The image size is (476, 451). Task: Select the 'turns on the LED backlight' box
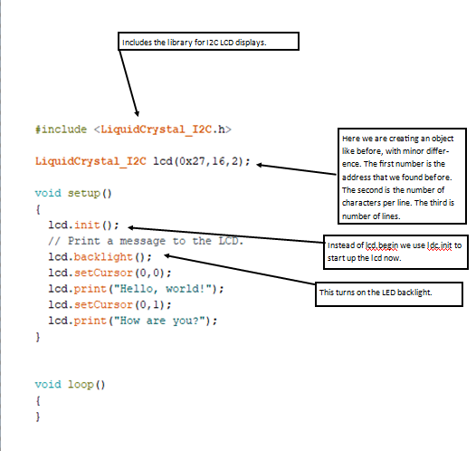click(389, 294)
